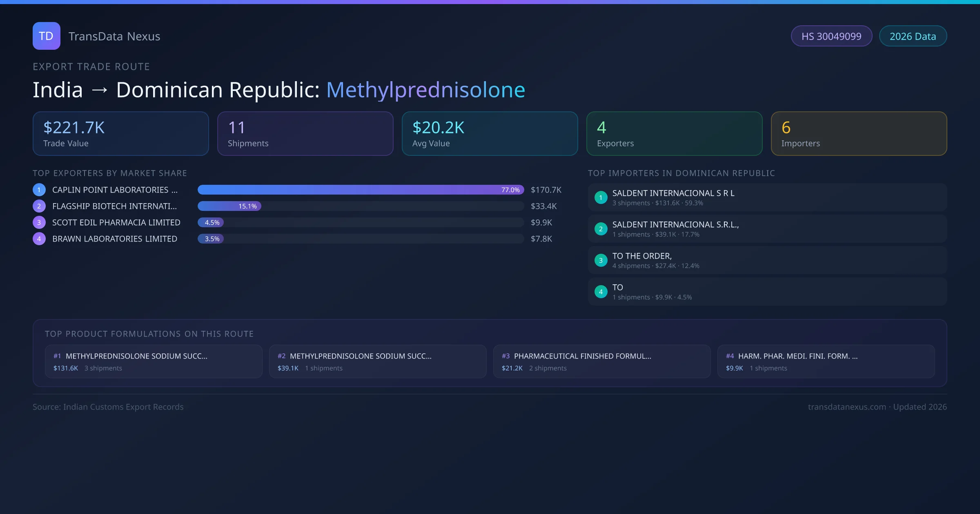Click the 15.1% Flagship Biotech share bar
The height and width of the screenshot is (514, 980).
tap(229, 206)
